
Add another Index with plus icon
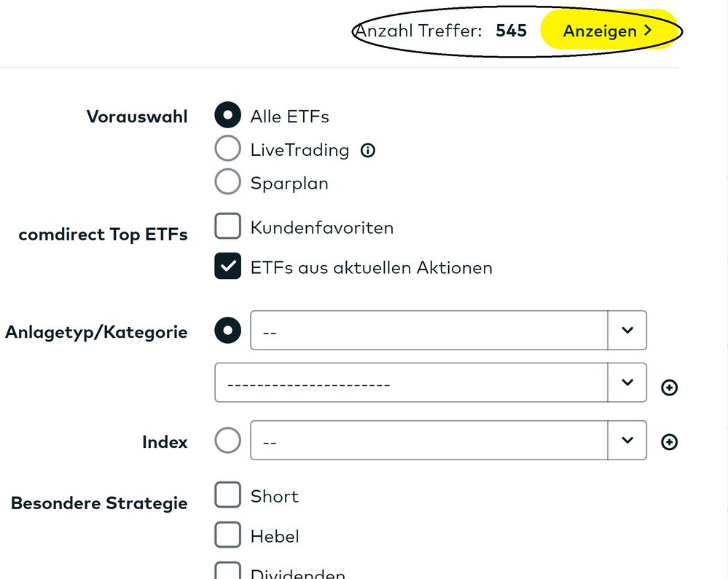(669, 442)
